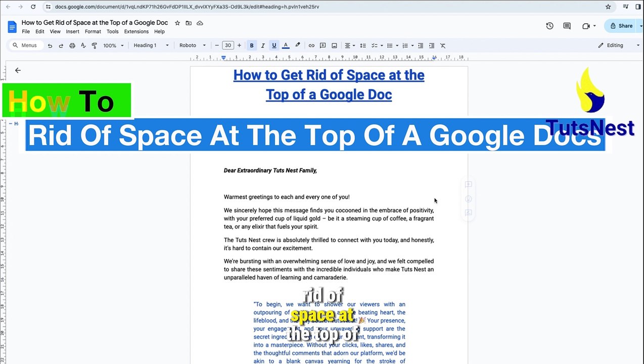Click the Share button

pyautogui.click(x=621, y=26)
